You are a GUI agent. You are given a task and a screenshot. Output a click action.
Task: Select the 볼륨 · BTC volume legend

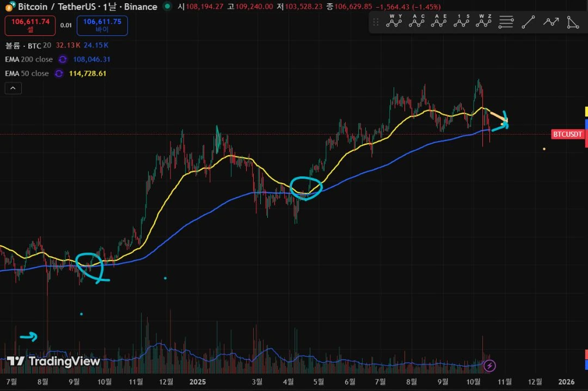[x=28, y=45]
